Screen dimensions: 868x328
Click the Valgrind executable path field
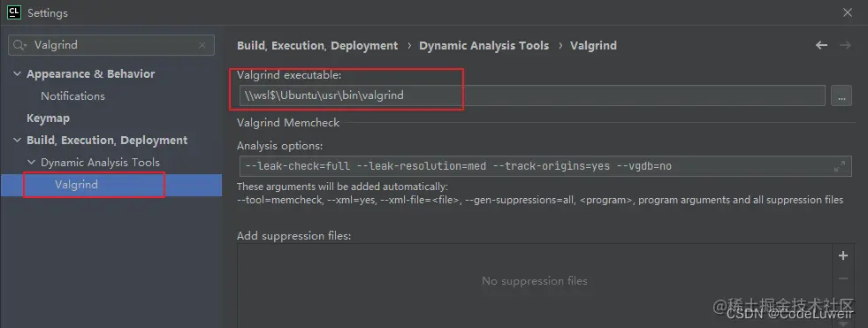(532, 95)
